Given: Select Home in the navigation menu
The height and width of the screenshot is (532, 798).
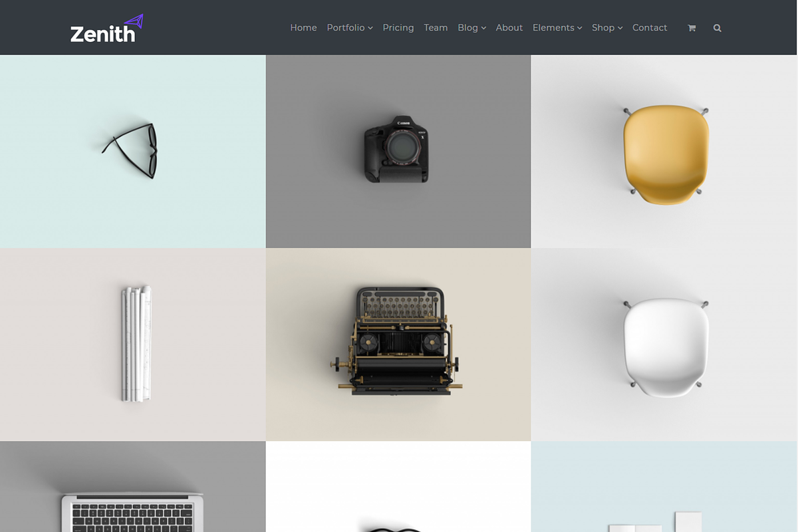Looking at the screenshot, I should pos(303,27).
